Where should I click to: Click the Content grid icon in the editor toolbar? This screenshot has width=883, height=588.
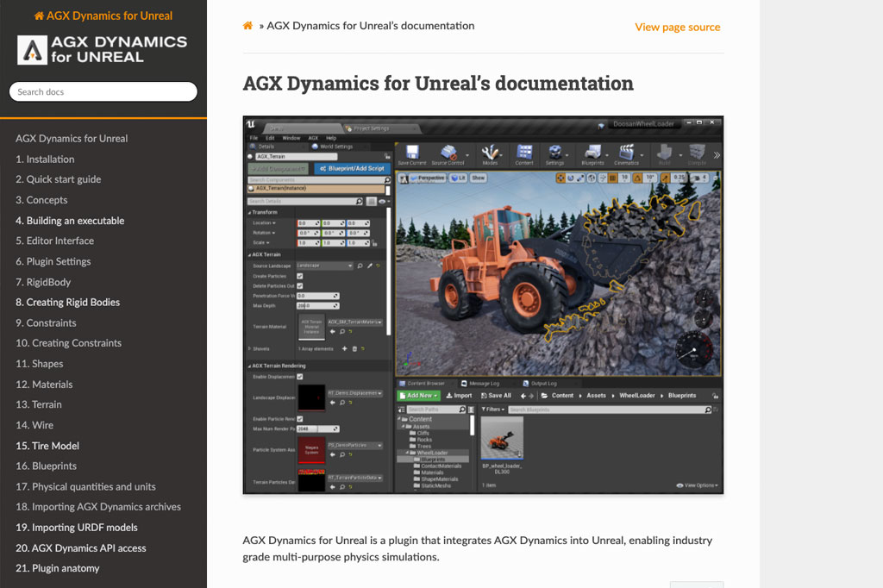click(x=524, y=153)
